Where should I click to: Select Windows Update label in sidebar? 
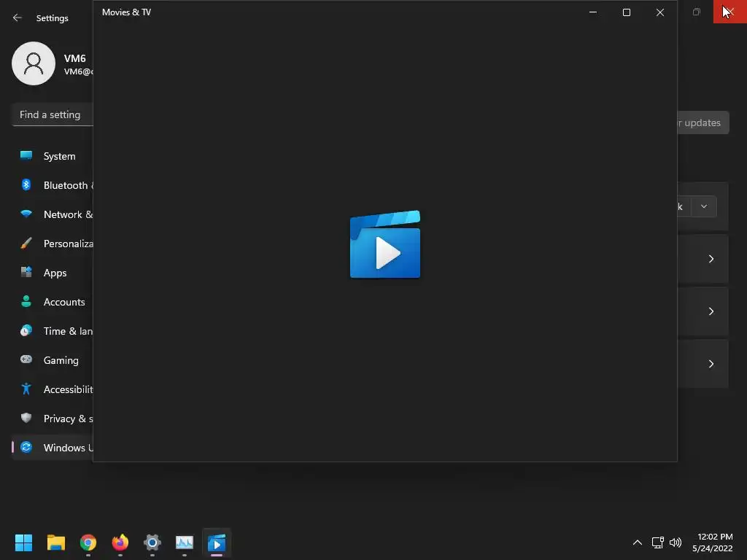tap(68, 448)
